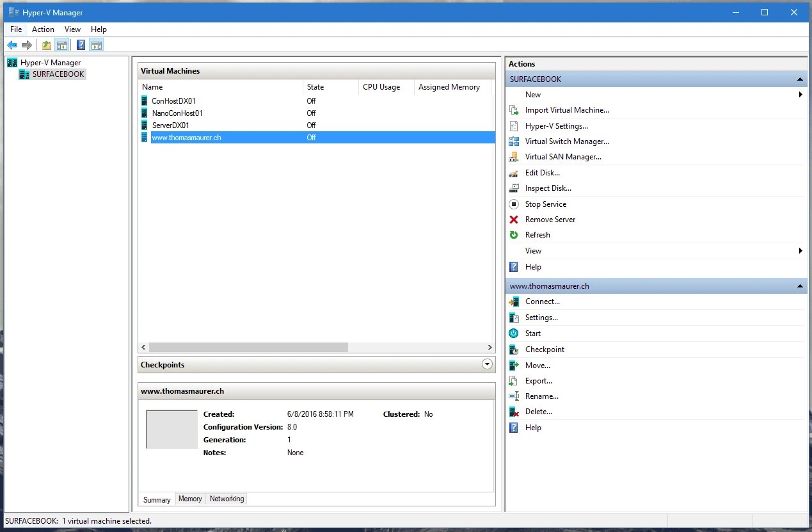Select the Summary tab
The width and height of the screenshot is (812, 532).
coord(157,499)
